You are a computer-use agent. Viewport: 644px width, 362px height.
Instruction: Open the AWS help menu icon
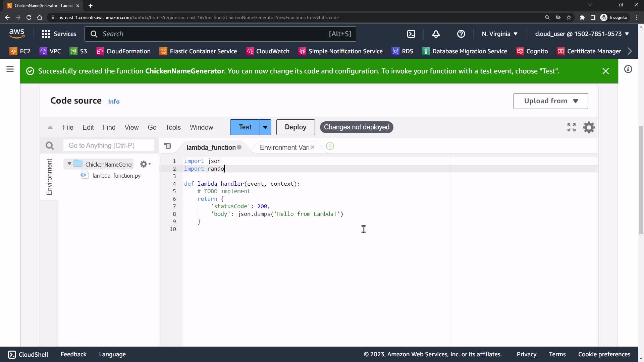point(461,34)
